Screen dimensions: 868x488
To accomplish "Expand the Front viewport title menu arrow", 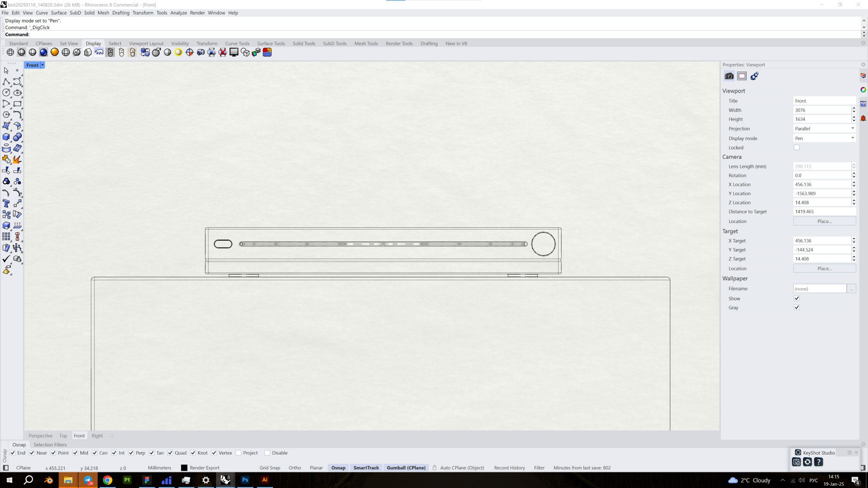I will point(43,66).
